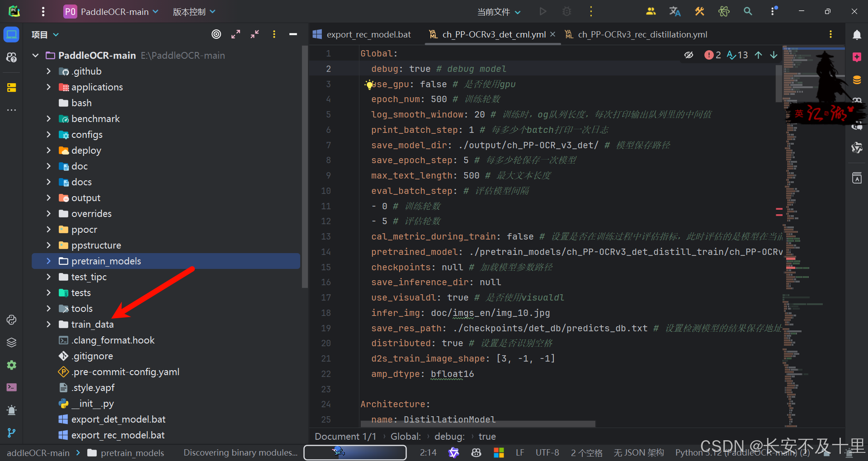Image resolution: width=868 pixels, height=461 pixels.
Task: Click the UTF-8 encoding widget
Action: 547,453
